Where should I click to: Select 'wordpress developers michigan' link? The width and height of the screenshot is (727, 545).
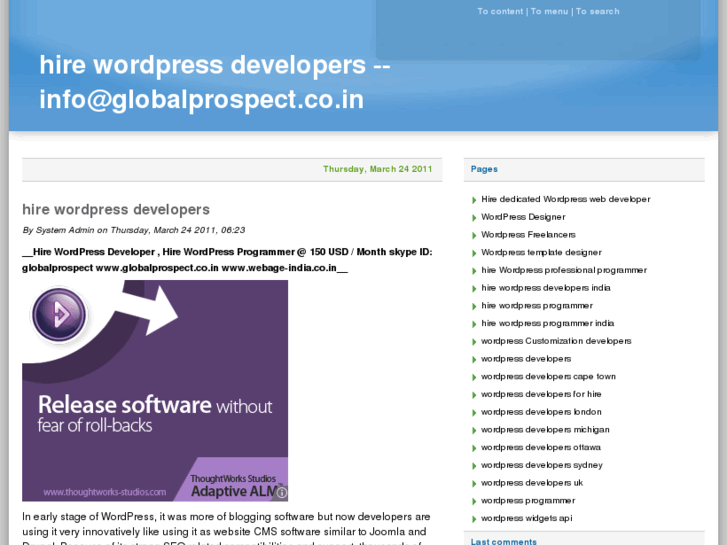[x=545, y=430]
